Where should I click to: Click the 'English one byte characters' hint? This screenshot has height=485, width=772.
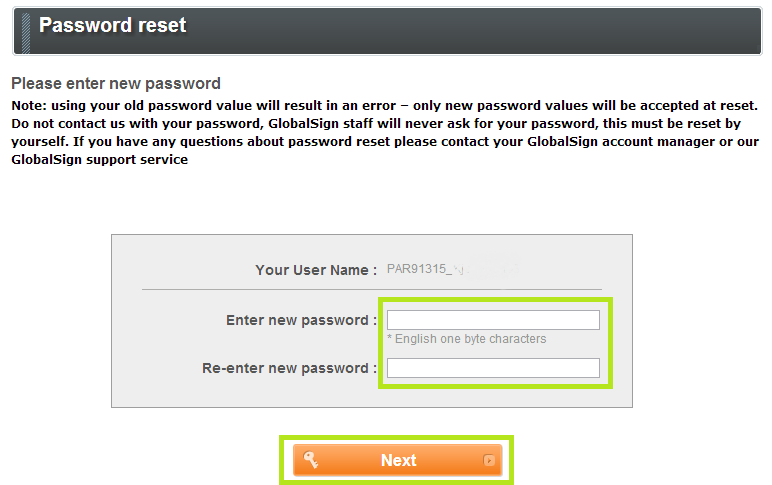pos(470,339)
